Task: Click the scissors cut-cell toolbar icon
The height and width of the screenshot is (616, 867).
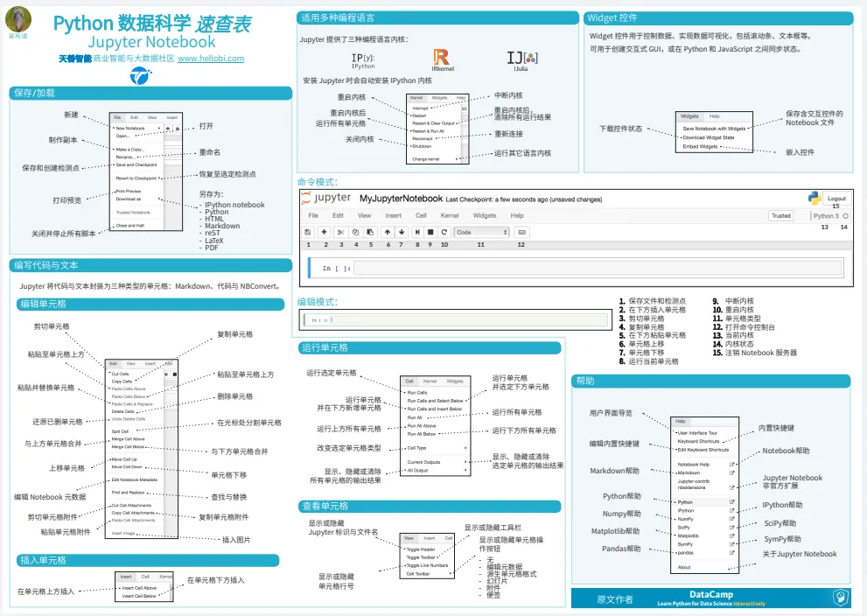Action: click(340, 232)
